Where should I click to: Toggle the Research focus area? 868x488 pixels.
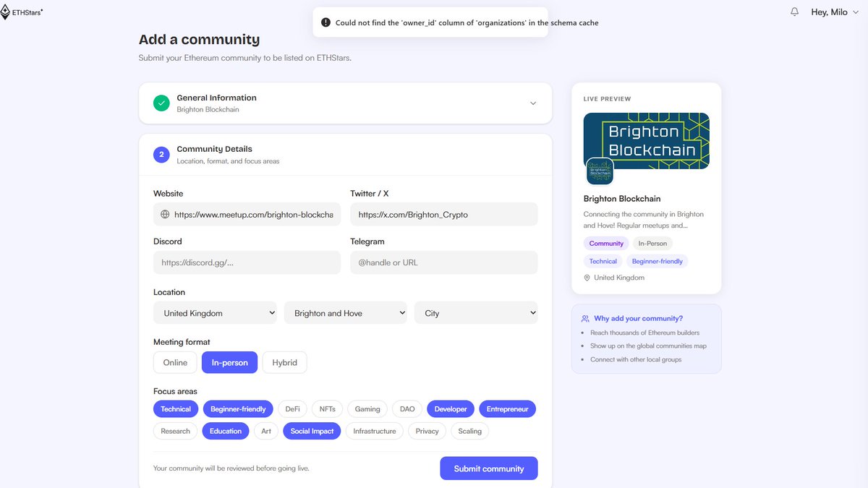(175, 431)
